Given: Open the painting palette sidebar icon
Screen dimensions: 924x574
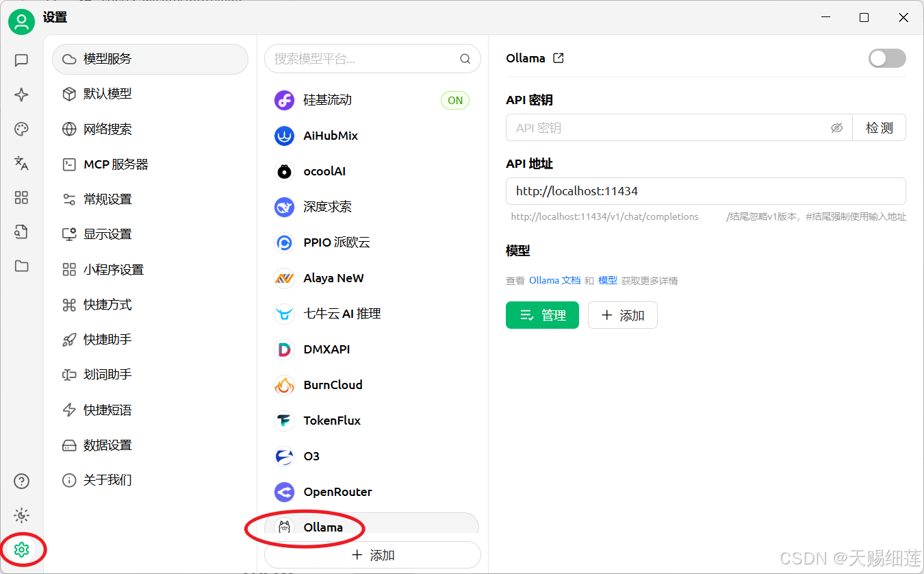Looking at the screenshot, I should [21, 129].
